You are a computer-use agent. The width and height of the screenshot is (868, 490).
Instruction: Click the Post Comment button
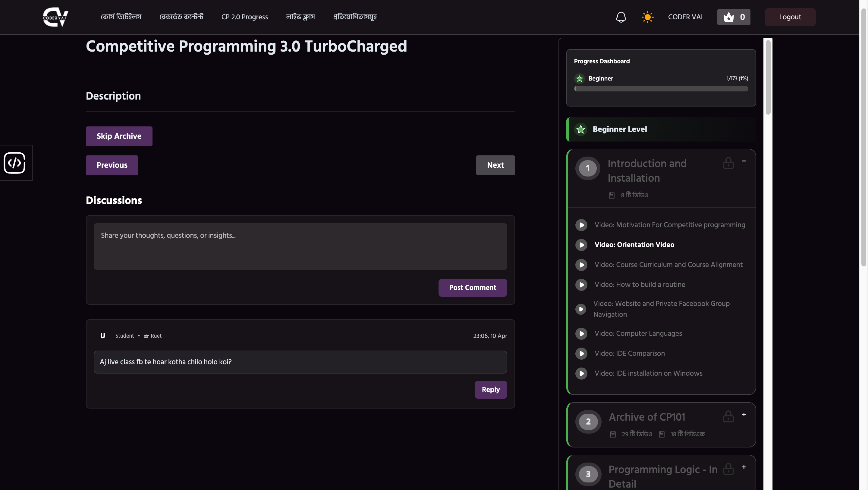pyautogui.click(x=472, y=288)
